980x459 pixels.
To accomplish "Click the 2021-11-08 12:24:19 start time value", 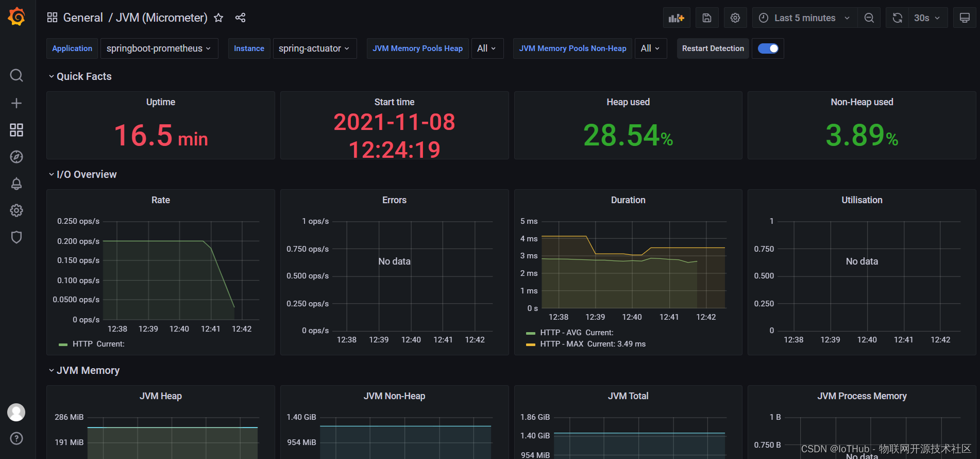I will [x=394, y=136].
